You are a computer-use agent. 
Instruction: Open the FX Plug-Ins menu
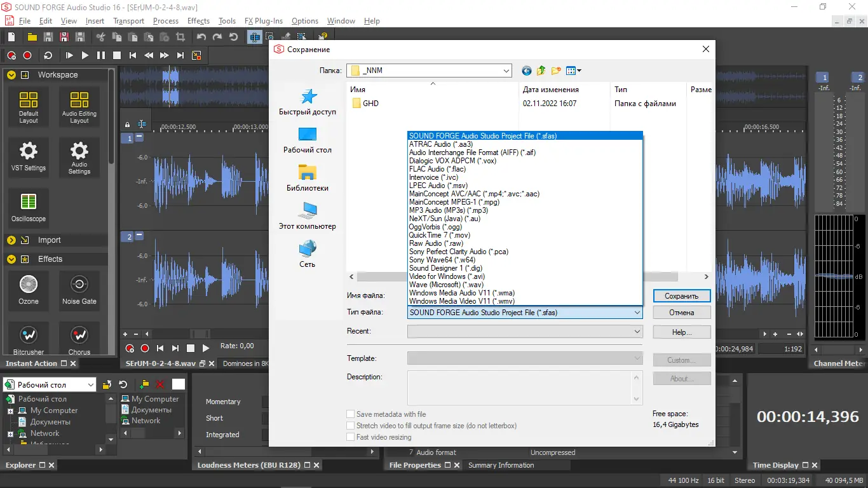264,21
